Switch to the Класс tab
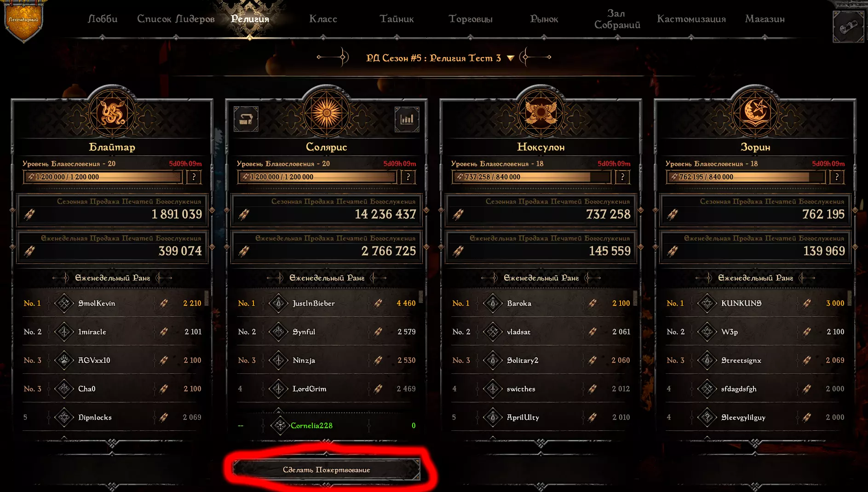The image size is (868, 492). coord(323,19)
